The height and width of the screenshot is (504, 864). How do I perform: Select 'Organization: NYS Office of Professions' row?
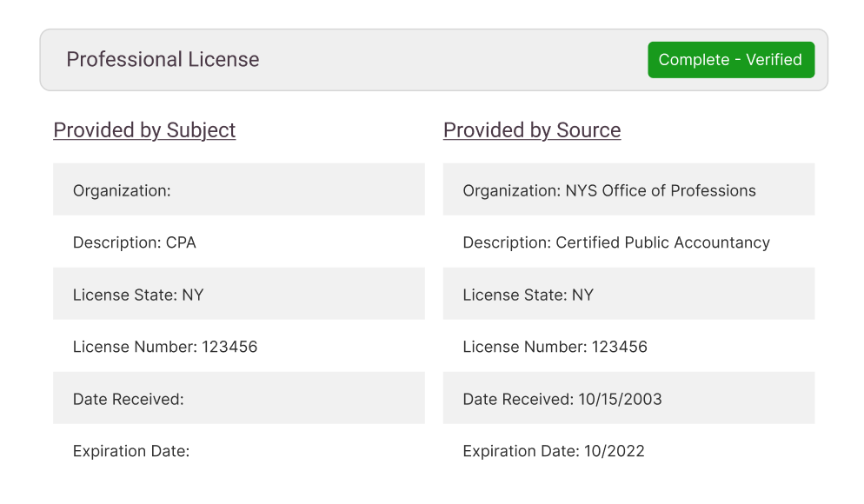tap(628, 189)
